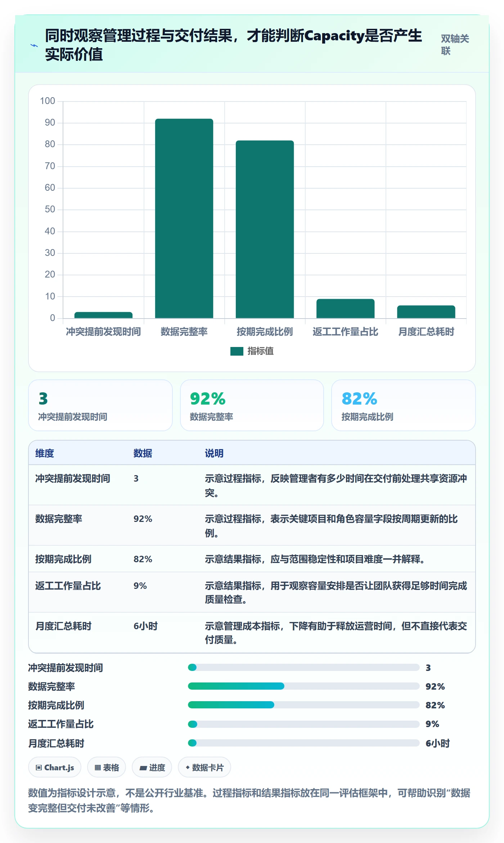Screen dimensions: 504x843
Task: Click the 维度 column header
Action: coord(45,453)
